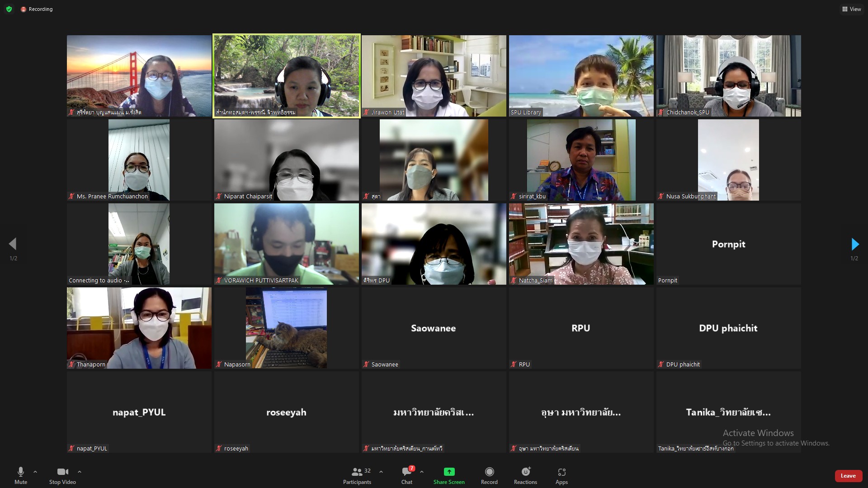Select the SPU Library video tile
Image resolution: width=868 pixels, height=488 pixels.
(581, 76)
